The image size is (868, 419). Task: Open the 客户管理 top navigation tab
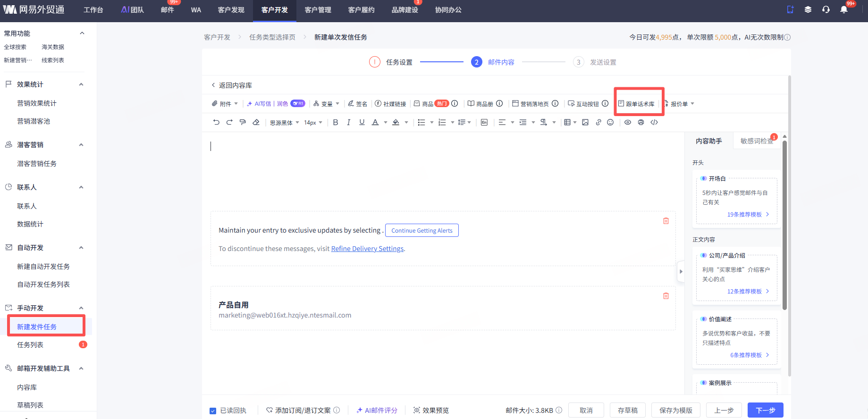(318, 10)
